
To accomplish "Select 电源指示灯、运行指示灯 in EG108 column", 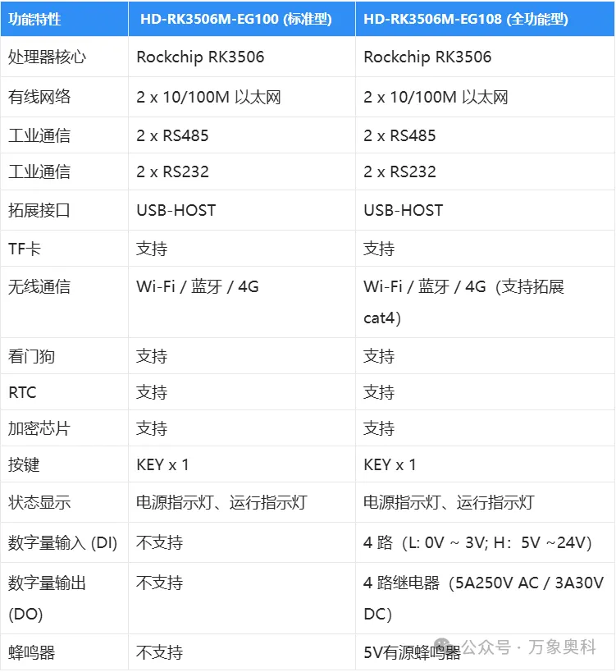I will pos(449,502).
